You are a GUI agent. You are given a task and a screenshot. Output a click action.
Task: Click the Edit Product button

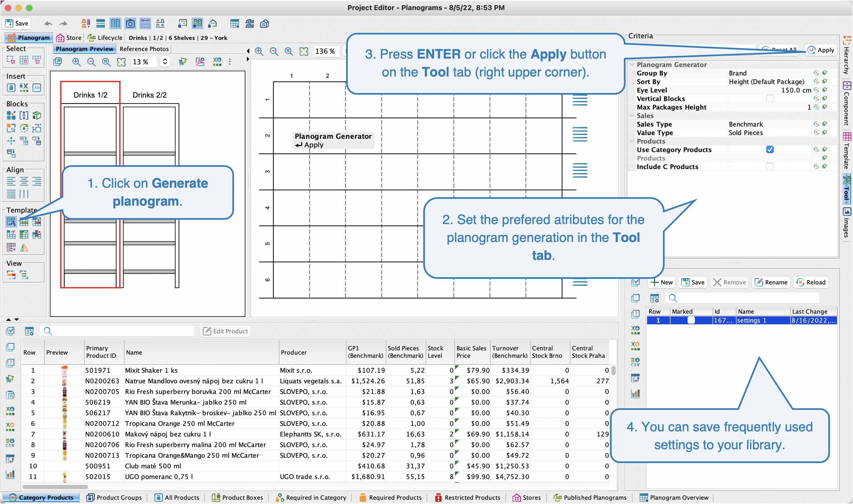226,331
